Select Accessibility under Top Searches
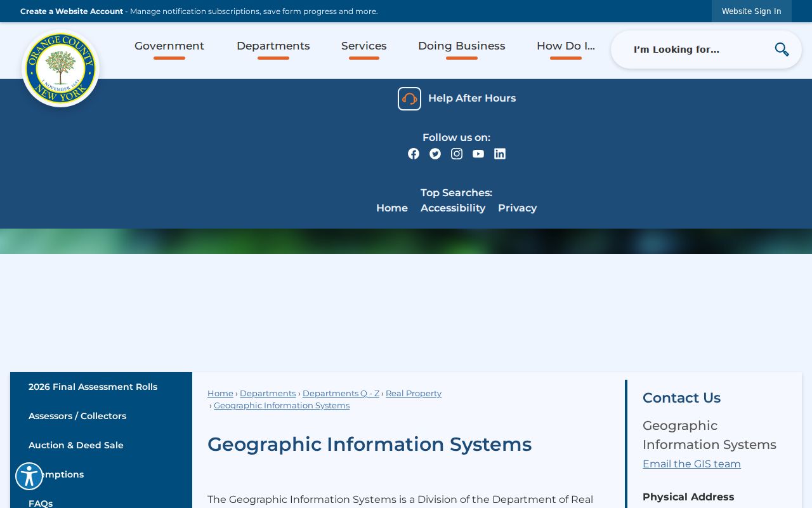The height and width of the screenshot is (508, 812). [453, 208]
